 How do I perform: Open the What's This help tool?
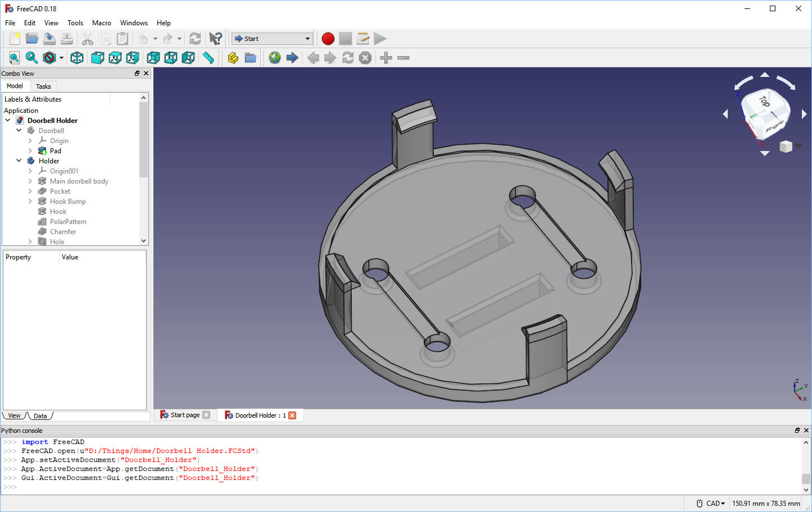click(x=215, y=39)
